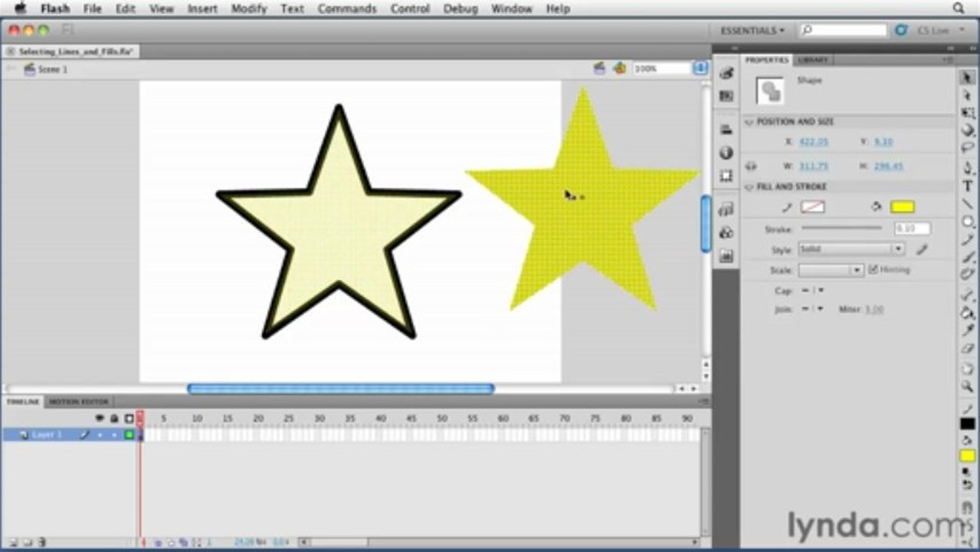Toggle show all layers as outlines header

129,419
